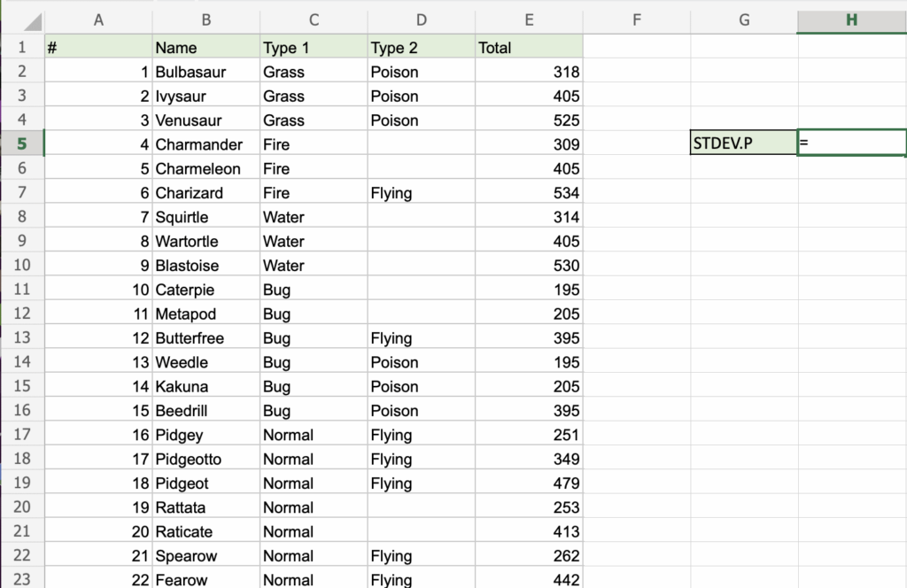Viewport: 907px width, 588px height.
Task: Click the Type 2 header cell
Action: 421,48
